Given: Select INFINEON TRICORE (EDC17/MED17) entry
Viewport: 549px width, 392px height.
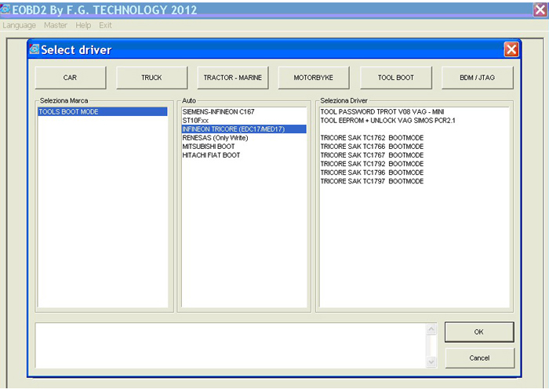Looking at the screenshot, I should click(244, 129).
